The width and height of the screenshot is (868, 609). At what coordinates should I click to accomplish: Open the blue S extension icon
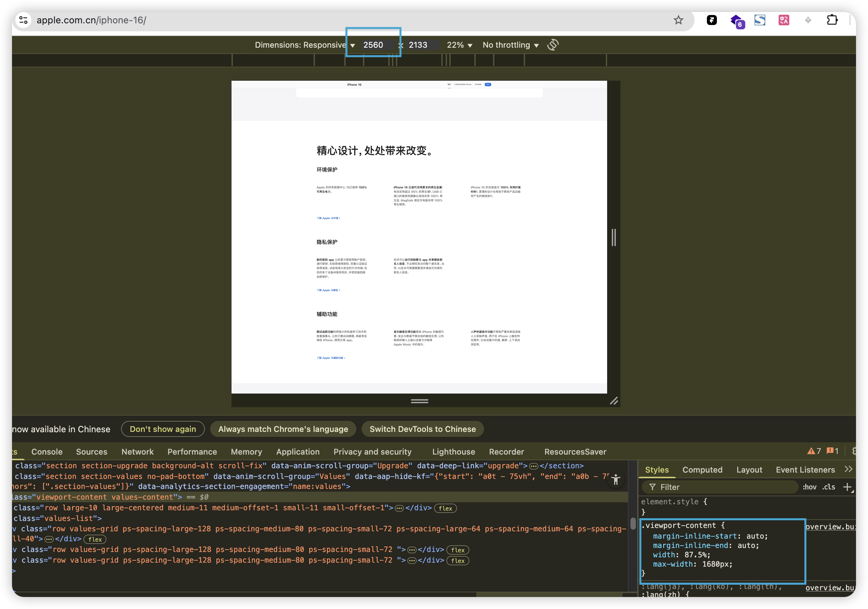[760, 20]
